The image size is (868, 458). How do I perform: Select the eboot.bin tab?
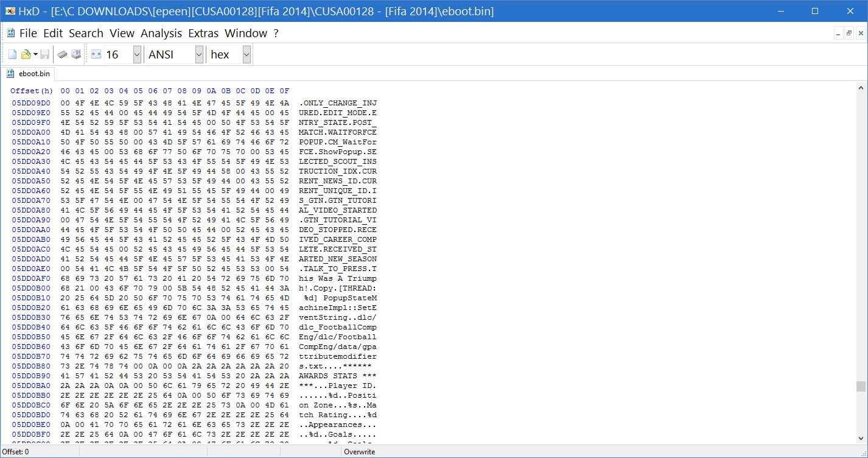tap(29, 74)
